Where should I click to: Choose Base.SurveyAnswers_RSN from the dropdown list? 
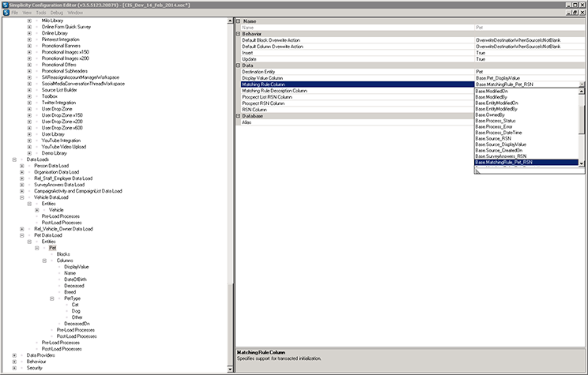[x=526, y=156]
